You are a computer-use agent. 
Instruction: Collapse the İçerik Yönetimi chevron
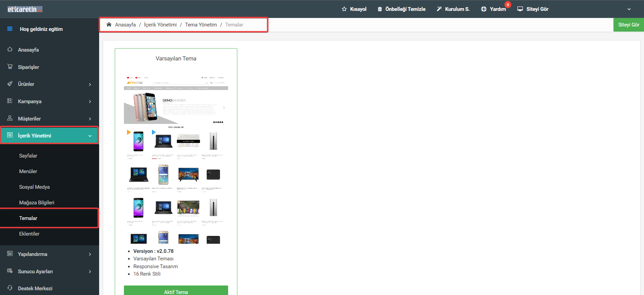[x=90, y=136]
